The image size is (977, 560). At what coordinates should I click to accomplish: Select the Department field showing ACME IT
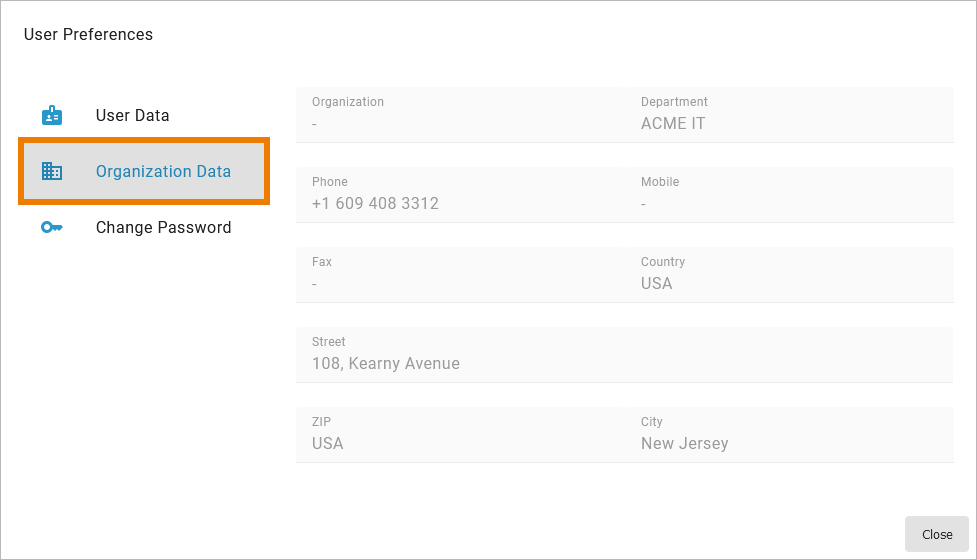coord(790,124)
